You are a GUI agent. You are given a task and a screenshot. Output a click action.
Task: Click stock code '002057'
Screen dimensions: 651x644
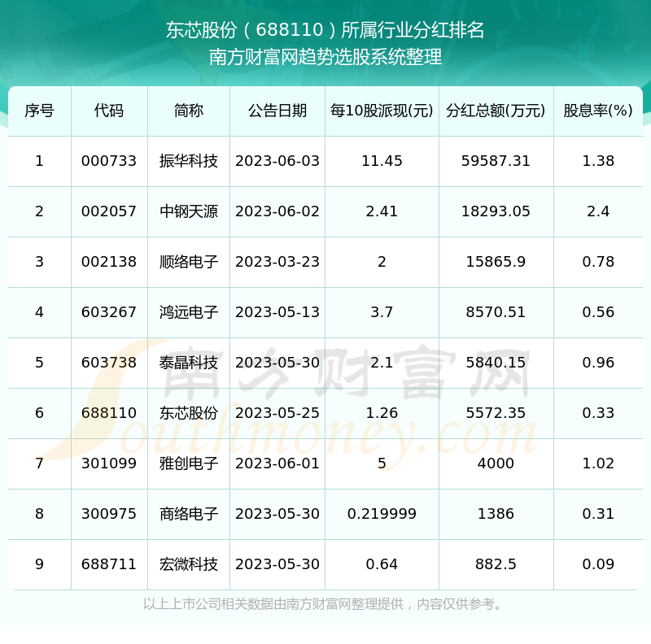[109, 211]
